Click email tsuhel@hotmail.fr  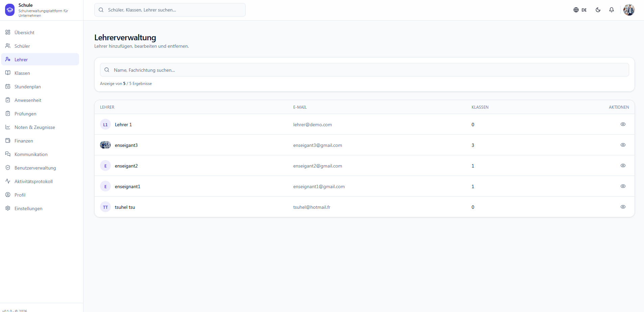pyautogui.click(x=312, y=207)
